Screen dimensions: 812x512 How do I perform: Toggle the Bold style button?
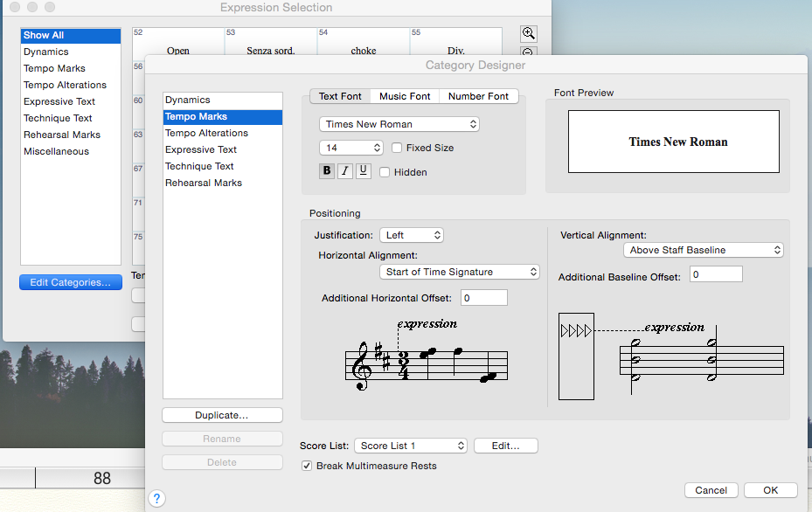coord(327,171)
